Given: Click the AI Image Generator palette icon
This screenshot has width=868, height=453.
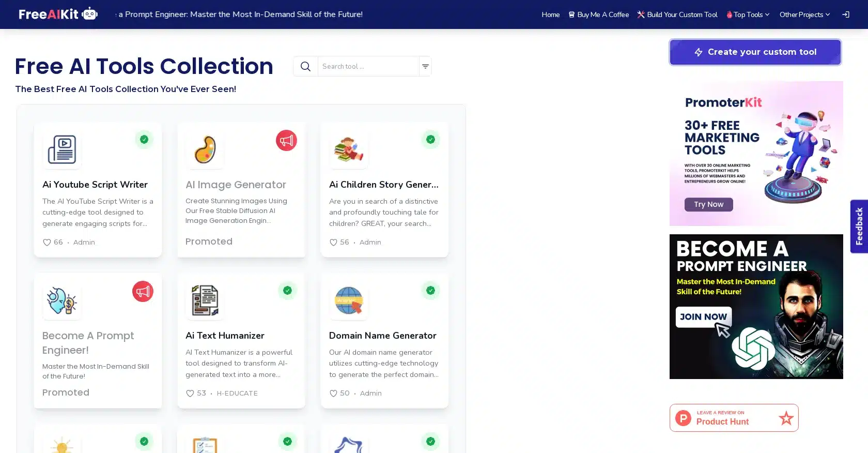Looking at the screenshot, I should pos(205,149).
